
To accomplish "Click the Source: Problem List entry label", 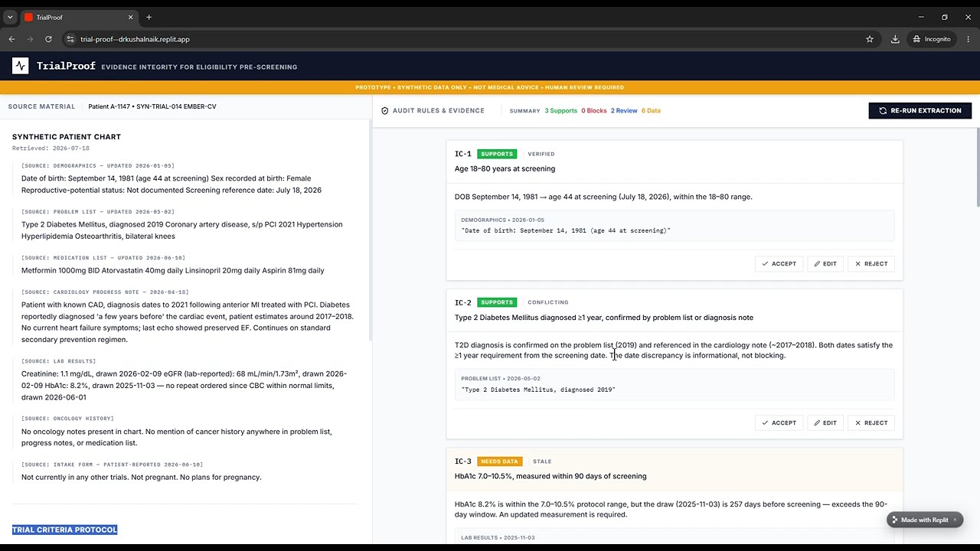I will 98,211.
